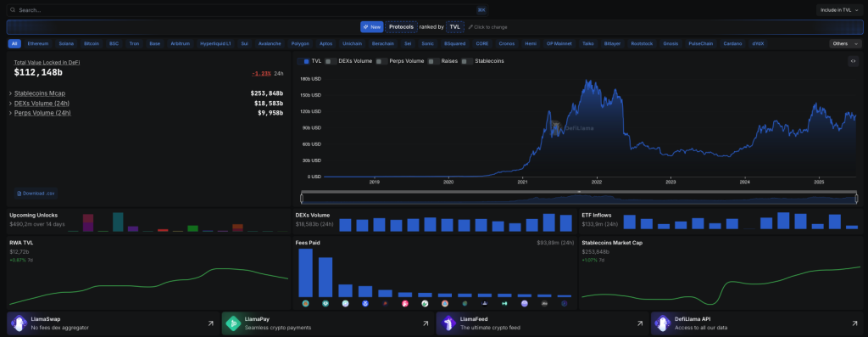Enable the DEXs Volume chart series

331,61
